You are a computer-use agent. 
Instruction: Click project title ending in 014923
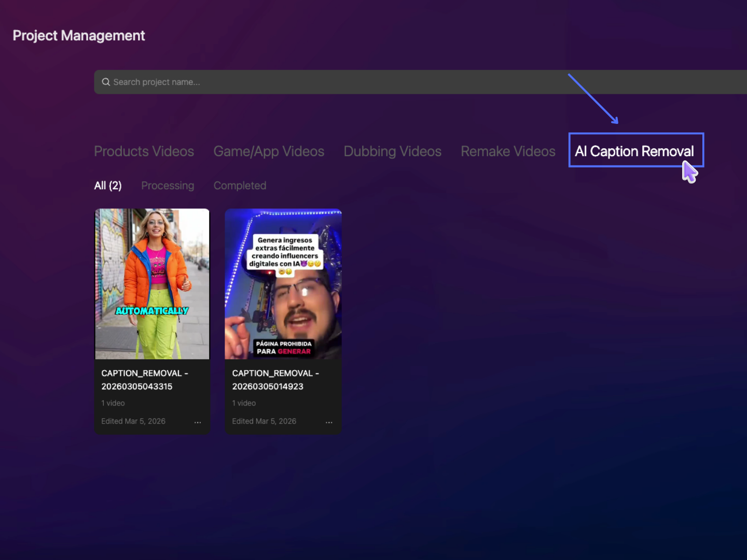coord(275,380)
